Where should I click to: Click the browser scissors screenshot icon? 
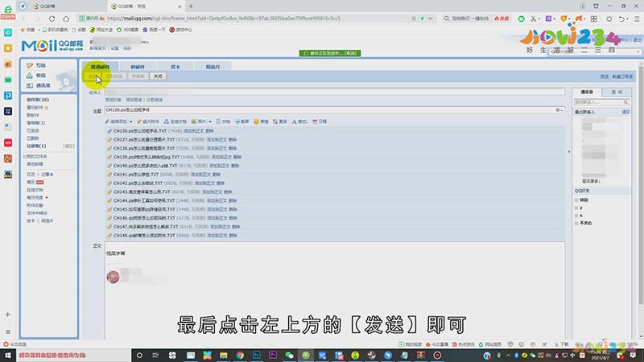(x=533, y=19)
